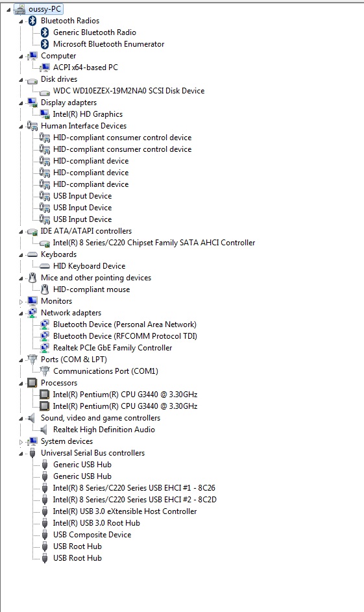
Task: Click the Realtek High Definition Audio speaker icon
Action: pyautogui.click(x=43, y=430)
